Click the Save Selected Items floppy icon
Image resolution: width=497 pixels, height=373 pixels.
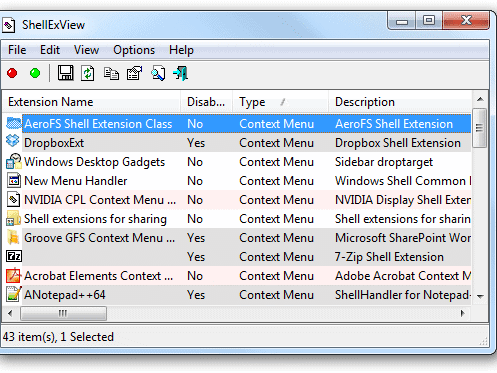click(x=65, y=73)
